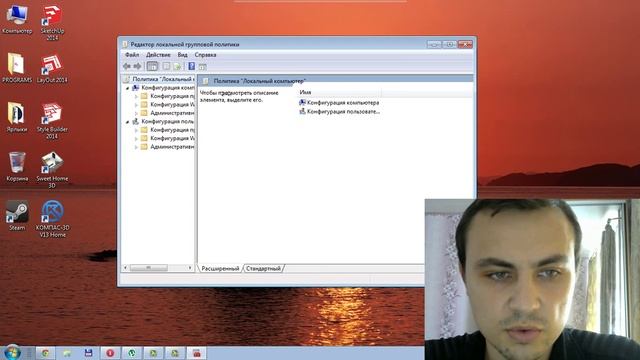Select Конфигурация пользовате... in the right list
This screenshot has height=360, width=640.
(340, 111)
